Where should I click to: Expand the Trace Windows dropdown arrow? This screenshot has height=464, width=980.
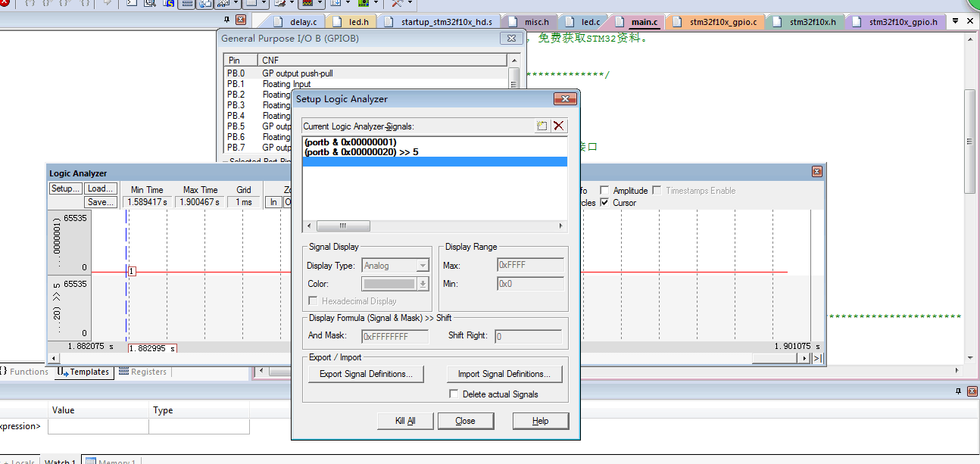pos(348,3)
